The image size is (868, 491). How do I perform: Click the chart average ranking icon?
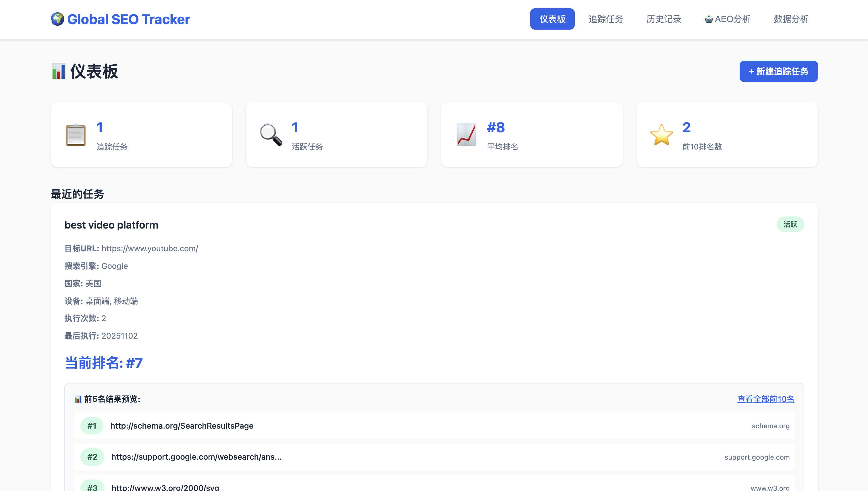pyautogui.click(x=466, y=135)
